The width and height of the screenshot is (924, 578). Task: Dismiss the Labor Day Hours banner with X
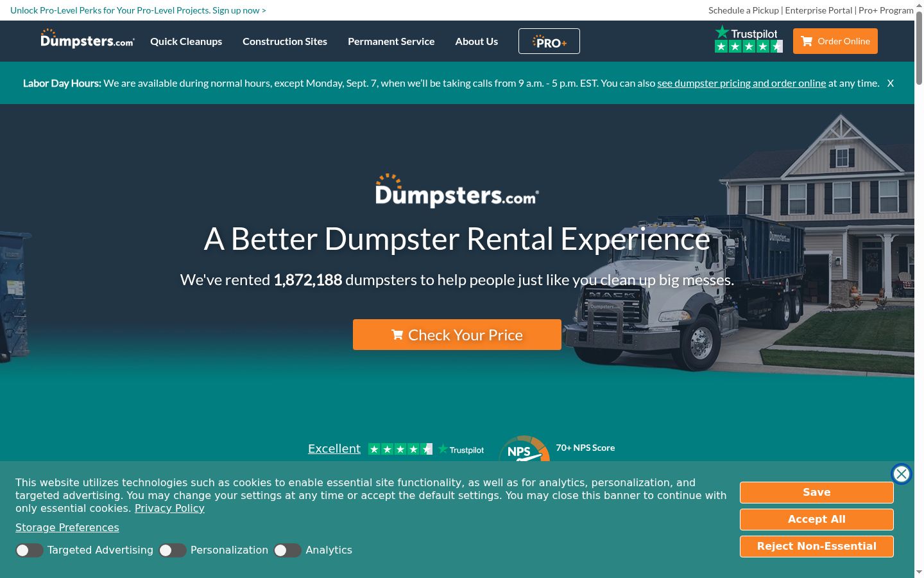[x=891, y=83]
